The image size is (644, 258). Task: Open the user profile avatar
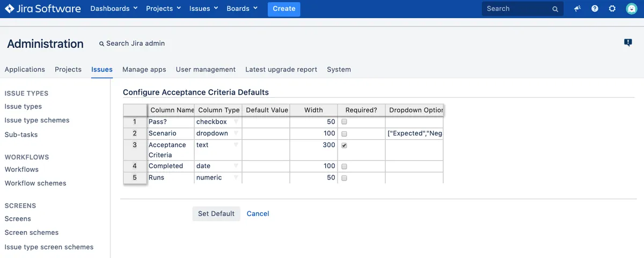(x=631, y=9)
